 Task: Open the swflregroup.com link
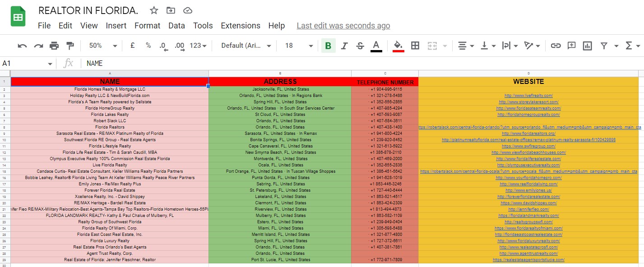(528, 146)
